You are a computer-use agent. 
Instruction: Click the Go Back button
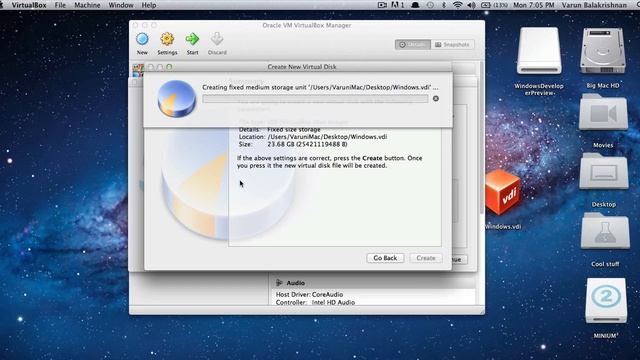click(385, 258)
